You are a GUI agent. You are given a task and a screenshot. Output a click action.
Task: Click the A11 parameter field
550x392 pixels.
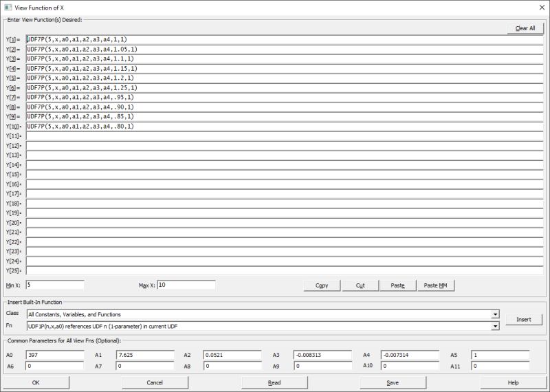tap(500, 366)
